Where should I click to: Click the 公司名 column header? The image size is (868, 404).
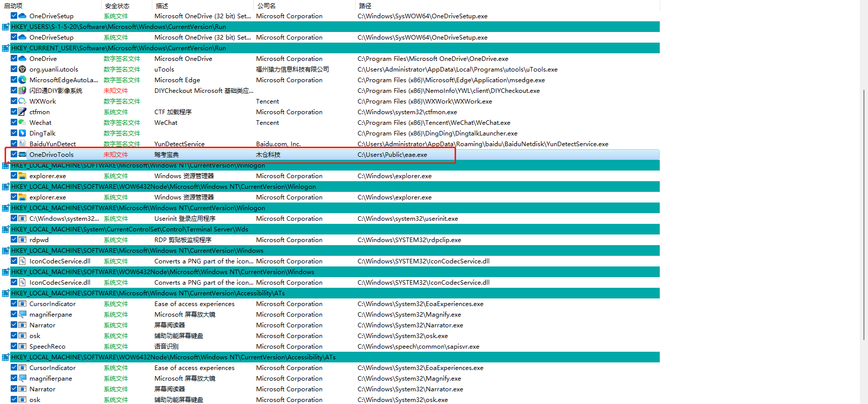[305, 6]
